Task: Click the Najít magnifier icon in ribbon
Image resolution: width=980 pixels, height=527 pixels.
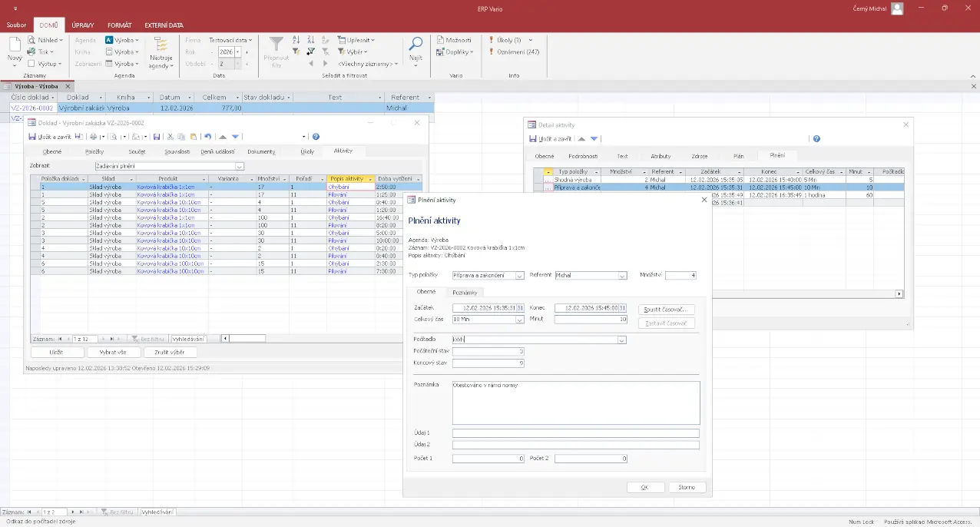Action: (x=416, y=45)
